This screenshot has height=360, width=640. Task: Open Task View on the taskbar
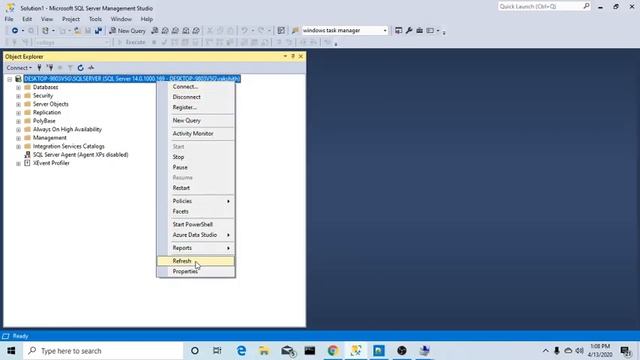click(217, 351)
